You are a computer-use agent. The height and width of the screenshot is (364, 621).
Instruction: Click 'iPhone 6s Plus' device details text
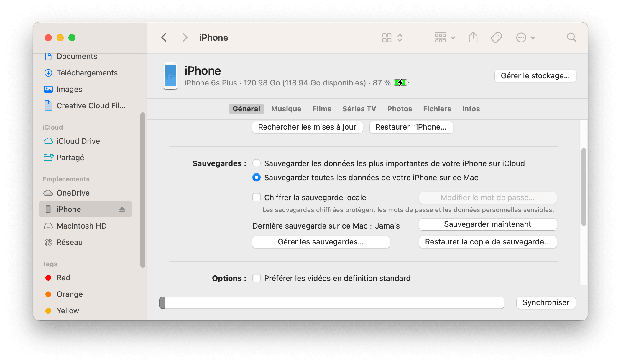tap(211, 83)
